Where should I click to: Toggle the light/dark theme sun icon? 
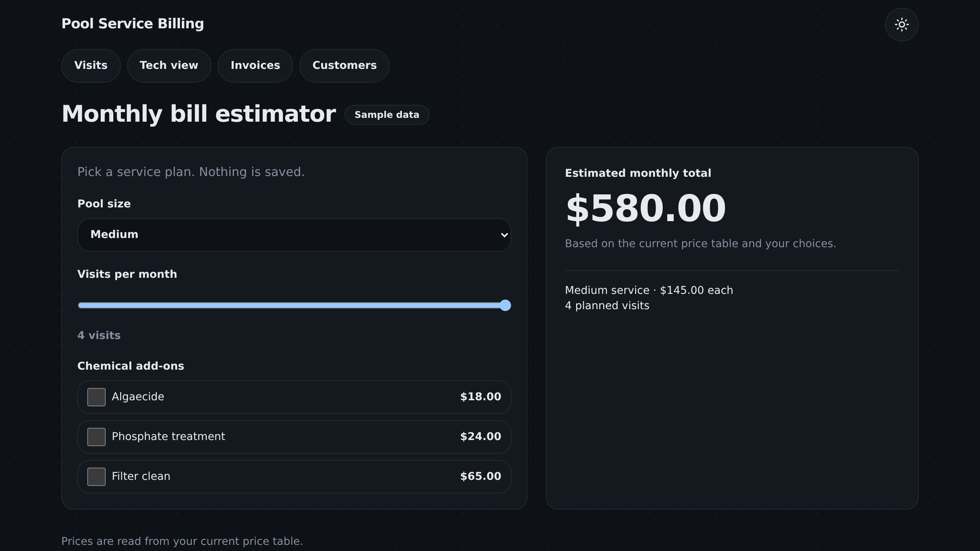[x=902, y=24]
